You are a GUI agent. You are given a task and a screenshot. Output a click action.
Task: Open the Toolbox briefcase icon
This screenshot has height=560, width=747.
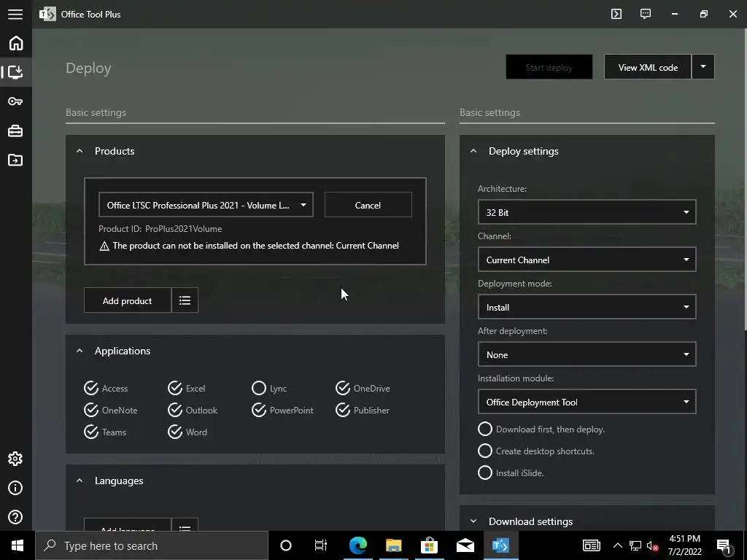[x=16, y=131]
